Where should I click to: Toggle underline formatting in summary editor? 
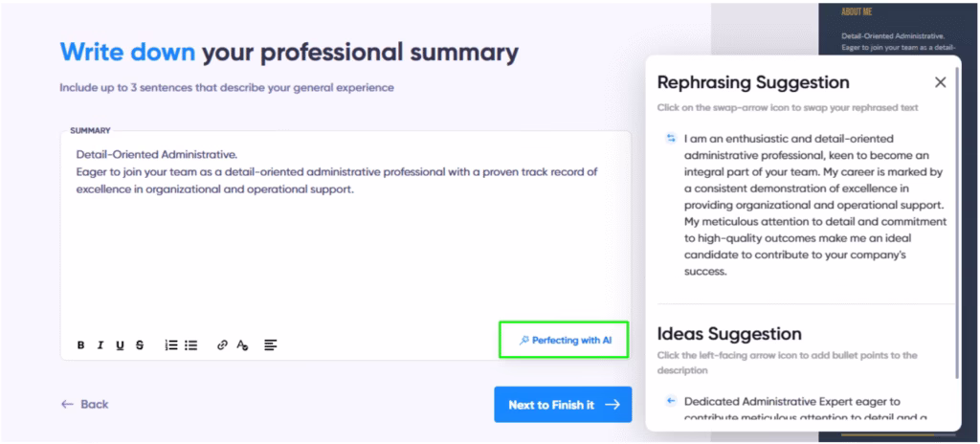[x=120, y=344]
